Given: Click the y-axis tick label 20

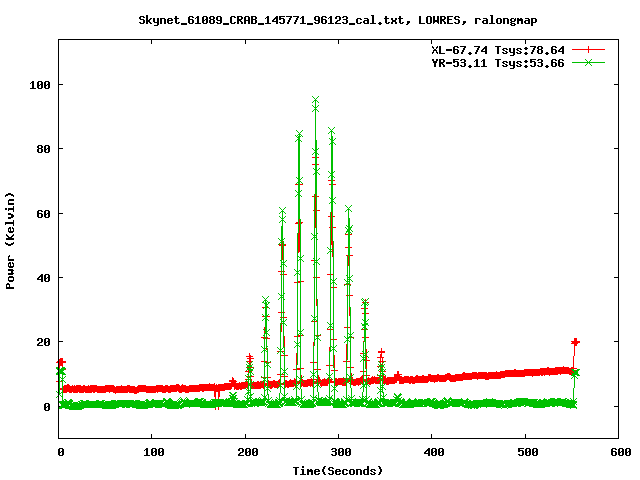Looking at the screenshot, I should 43,342.
